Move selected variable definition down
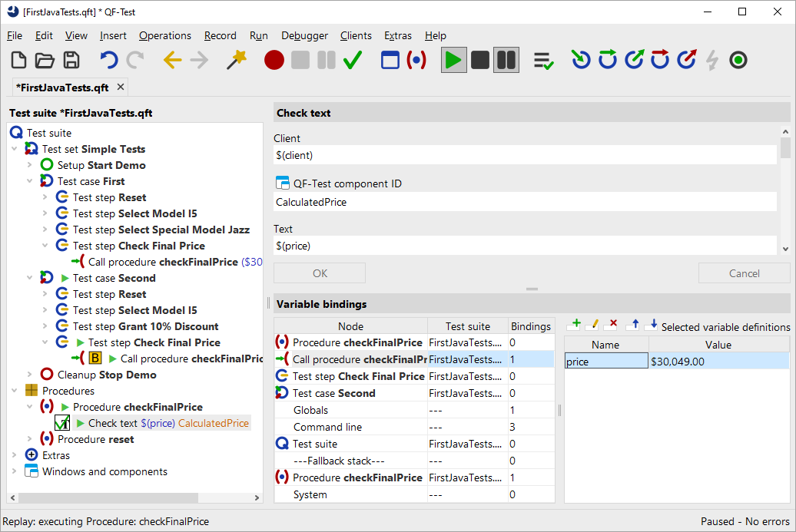This screenshot has width=796, height=532. click(x=652, y=325)
